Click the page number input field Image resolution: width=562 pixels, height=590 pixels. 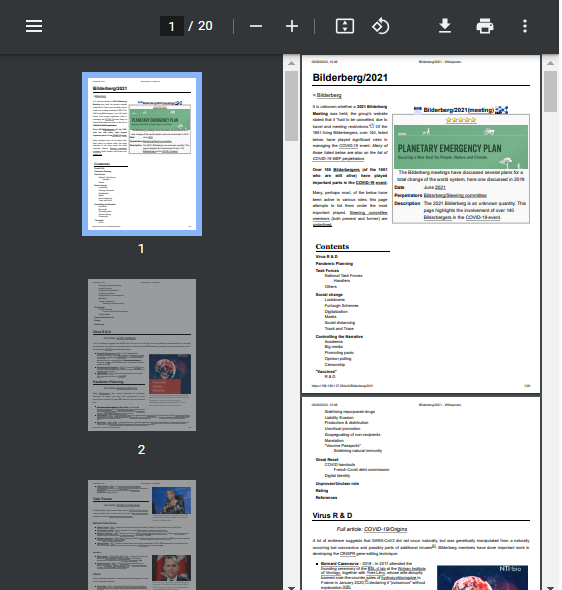click(172, 26)
